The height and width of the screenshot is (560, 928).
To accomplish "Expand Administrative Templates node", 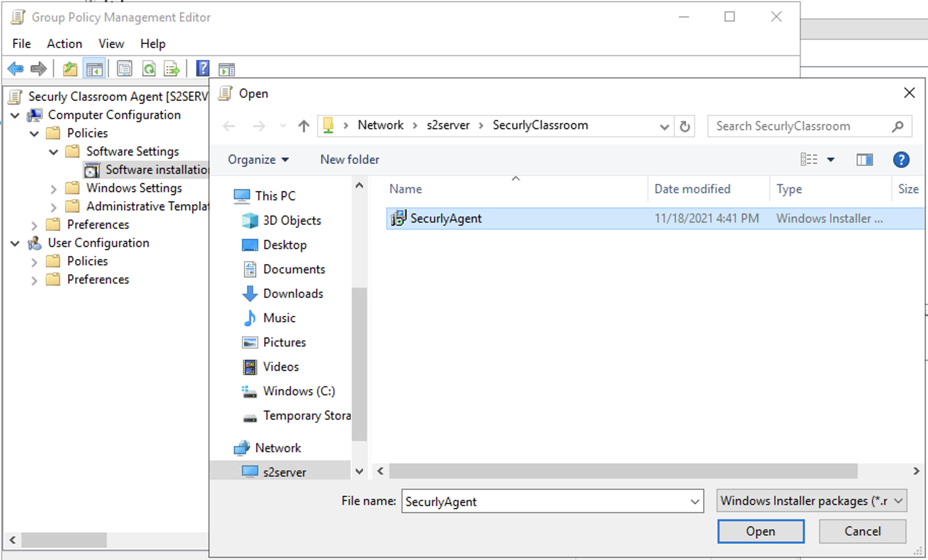I will [53, 207].
